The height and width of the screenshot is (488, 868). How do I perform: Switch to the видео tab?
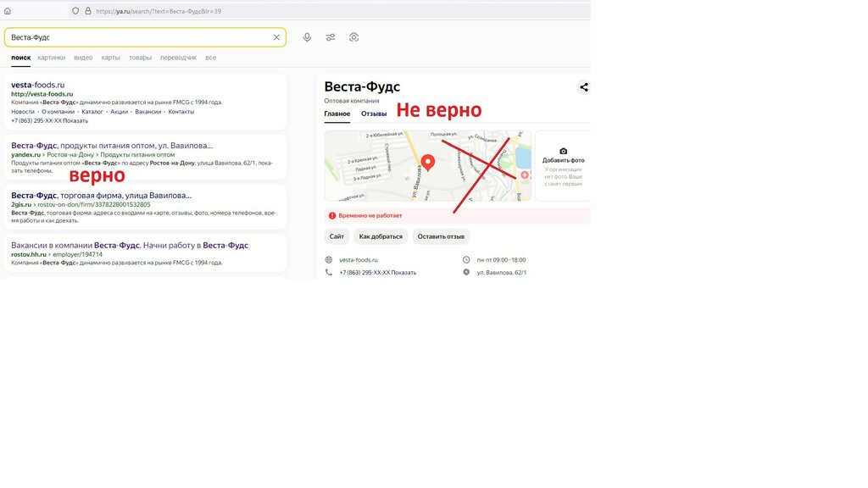(83, 58)
